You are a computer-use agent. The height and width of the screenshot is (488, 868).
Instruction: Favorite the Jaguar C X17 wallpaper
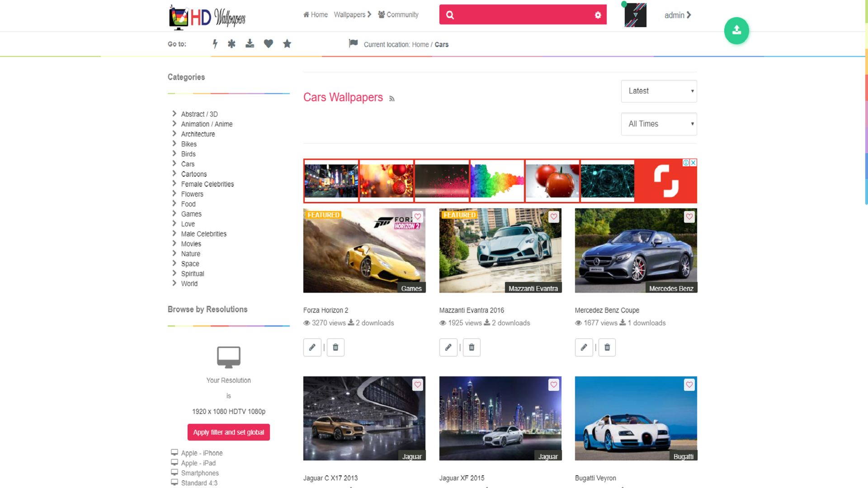point(417,385)
